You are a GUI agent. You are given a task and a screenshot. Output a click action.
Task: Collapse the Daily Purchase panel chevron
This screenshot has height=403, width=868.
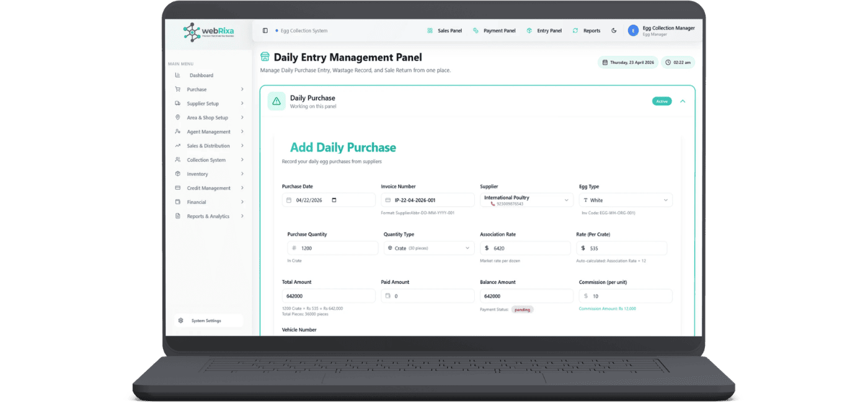[683, 101]
